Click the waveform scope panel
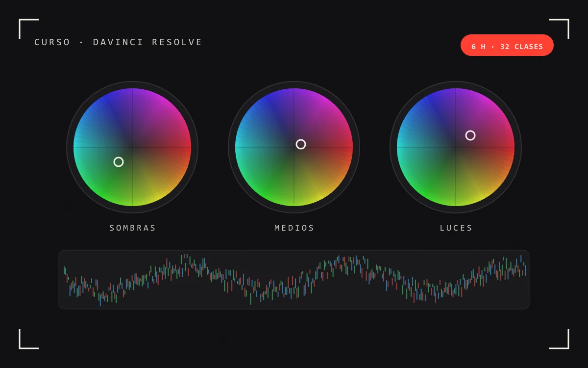Screen dimensions: 588x368 coord(294,280)
